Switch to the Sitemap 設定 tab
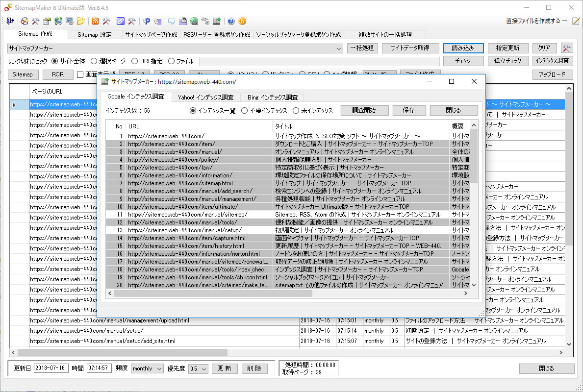This screenshot has height=392, width=583. pos(95,35)
